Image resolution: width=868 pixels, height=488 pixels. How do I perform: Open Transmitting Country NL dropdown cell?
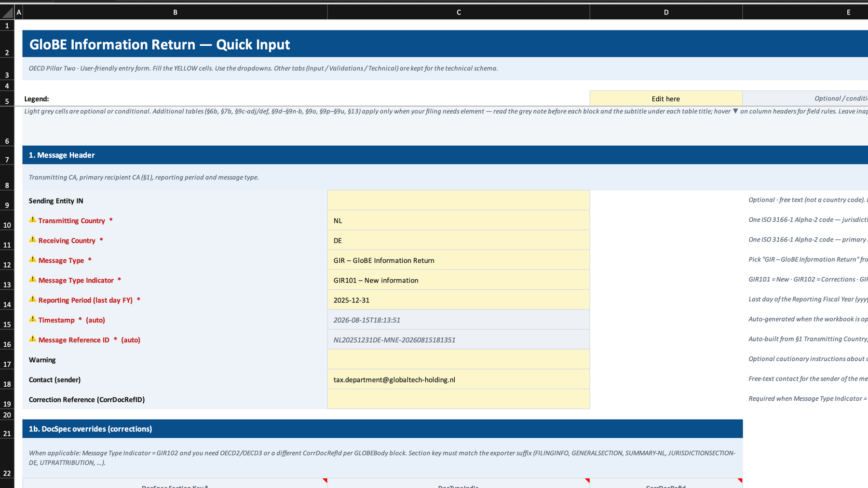[459, 220]
